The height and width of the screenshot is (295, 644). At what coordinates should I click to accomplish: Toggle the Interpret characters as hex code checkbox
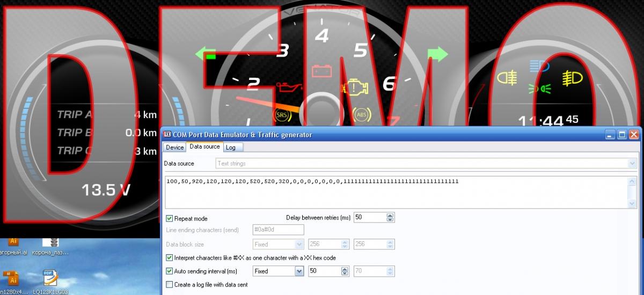pos(170,258)
